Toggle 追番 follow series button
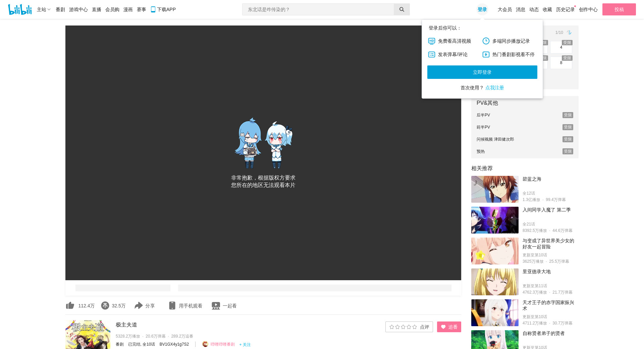This screenshot has width=644, height=349. tap(449, 327)
